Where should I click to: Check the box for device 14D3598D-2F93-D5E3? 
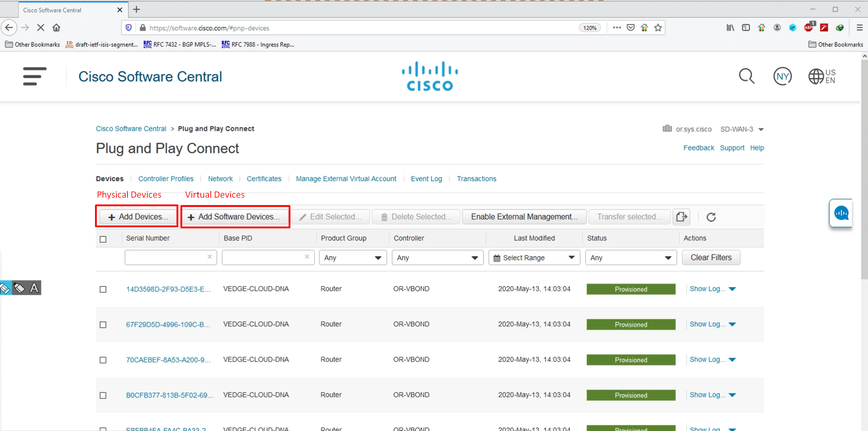[x=103, y=289]
